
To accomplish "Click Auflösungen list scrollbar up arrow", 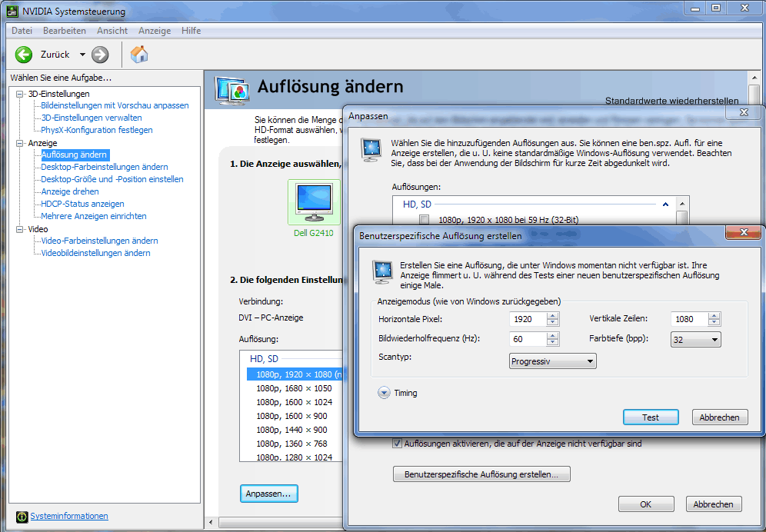I will point(682,204).
